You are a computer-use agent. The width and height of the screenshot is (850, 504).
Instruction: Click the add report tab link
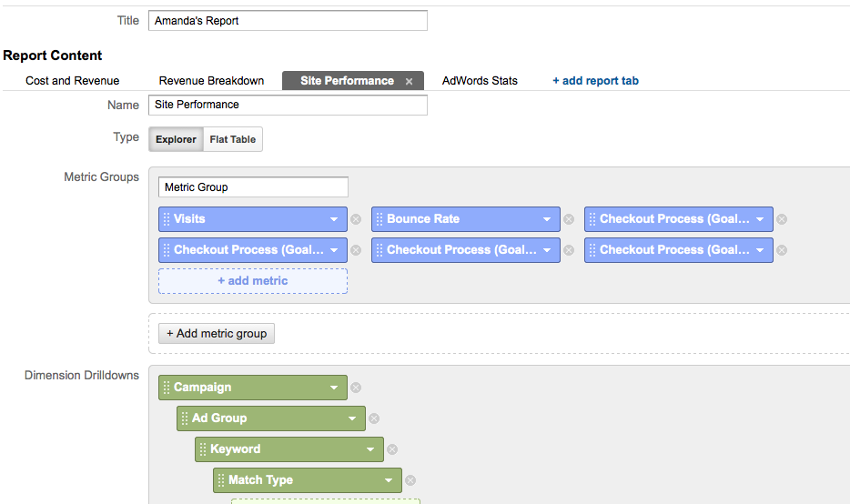[x=595, y=81]
